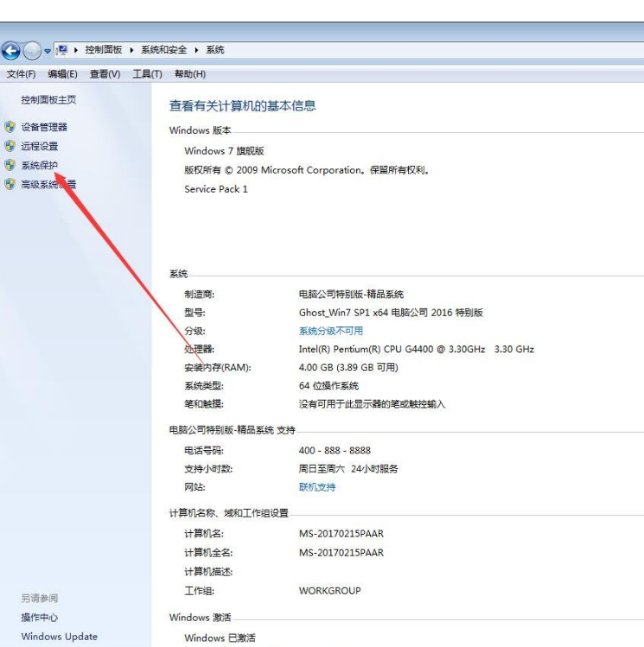Open the 帮助(H) menu

[190, 74]
